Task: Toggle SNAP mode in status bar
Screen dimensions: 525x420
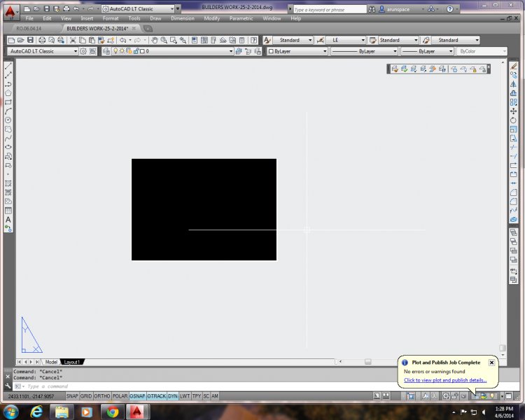Action: 72,396
